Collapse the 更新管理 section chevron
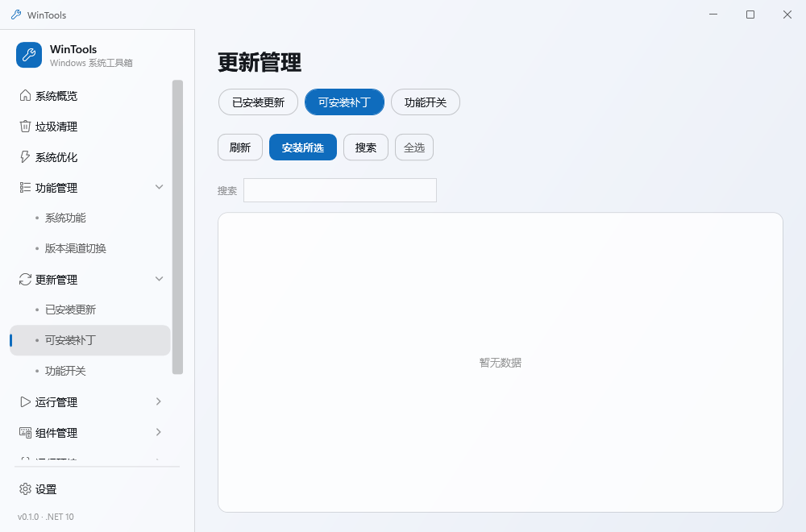 pyautogui.click(x=160, y=279)
